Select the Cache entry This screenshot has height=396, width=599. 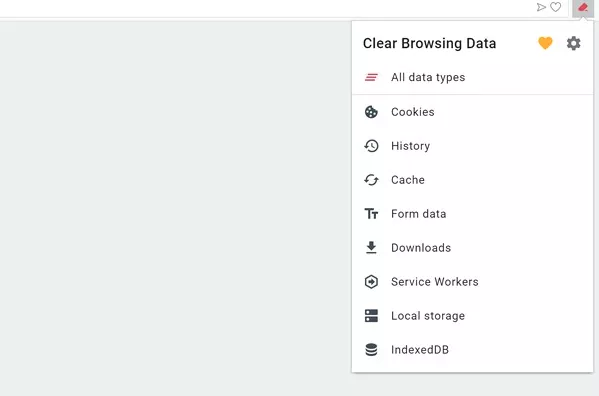[x=473, y=180]
